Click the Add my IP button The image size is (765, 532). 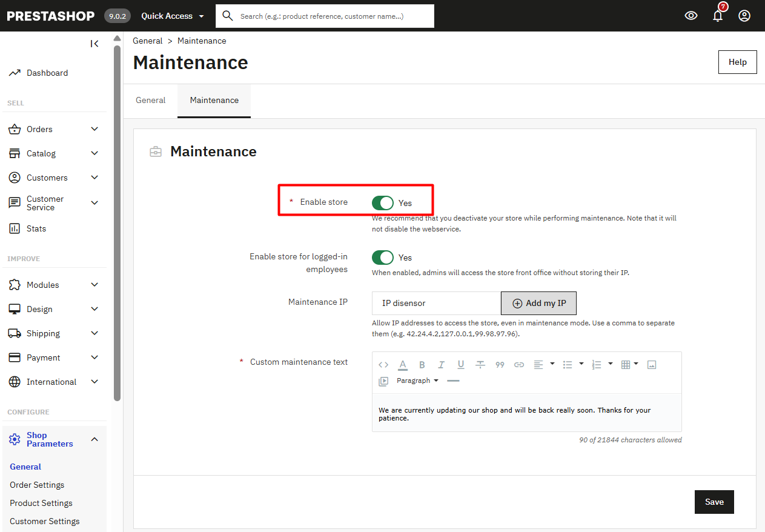pyautogui.click(x=538, y=303)
